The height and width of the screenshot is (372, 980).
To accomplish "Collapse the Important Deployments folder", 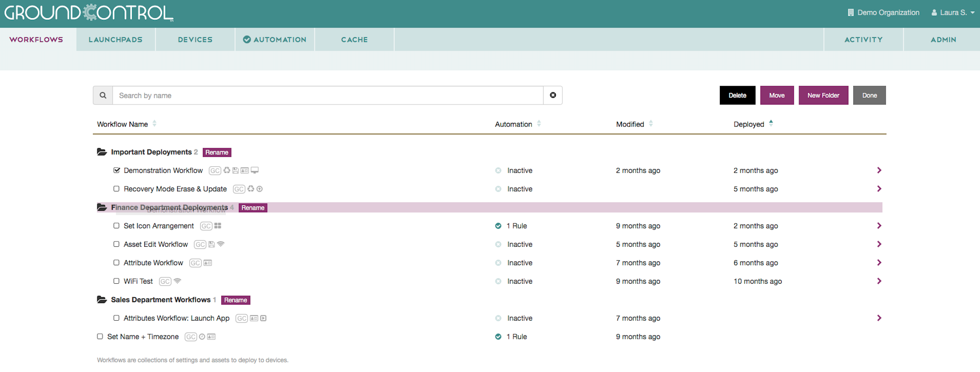I will (102, 152).
